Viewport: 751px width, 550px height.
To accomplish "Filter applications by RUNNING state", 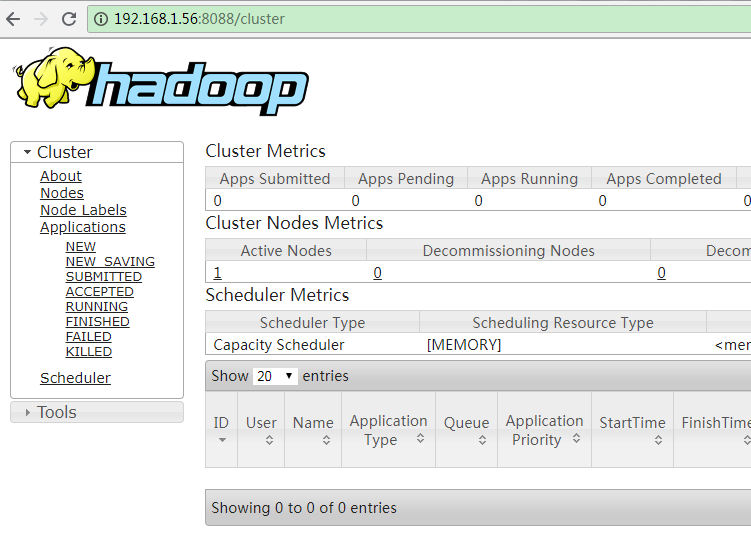I will click(x=97, y=307).
